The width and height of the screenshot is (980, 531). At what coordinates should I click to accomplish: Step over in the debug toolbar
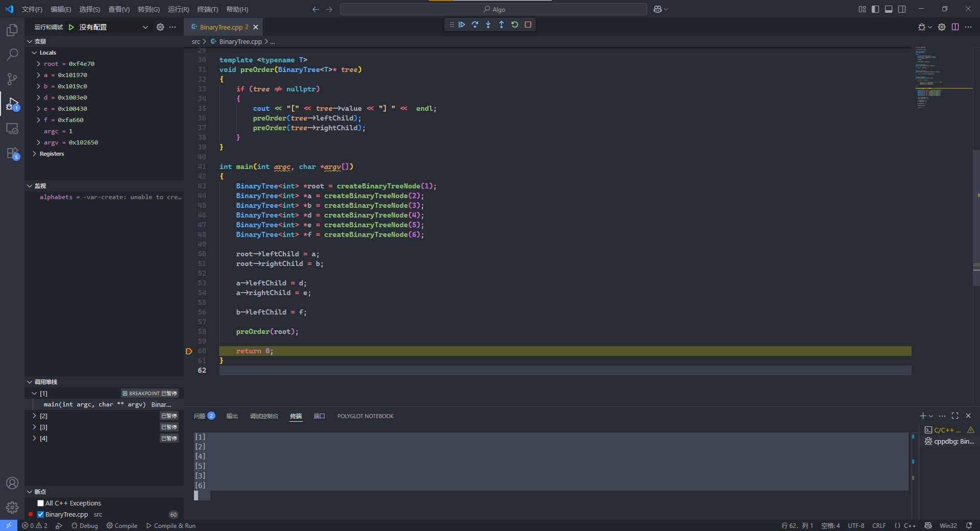point(475,25)
